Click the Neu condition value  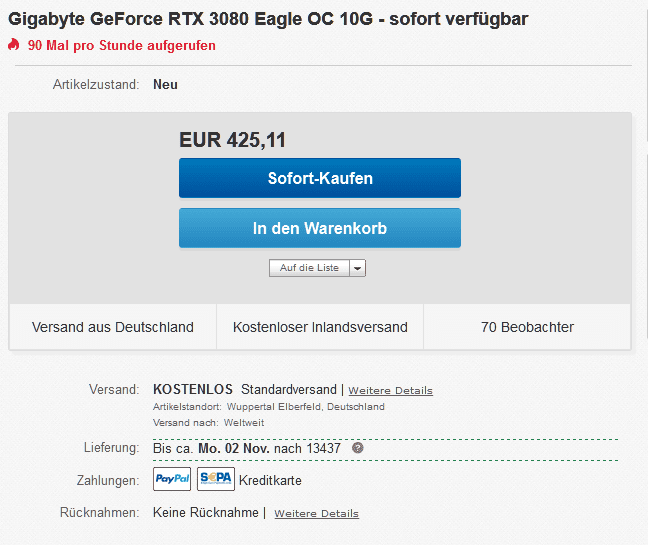(x=165, y=85)
